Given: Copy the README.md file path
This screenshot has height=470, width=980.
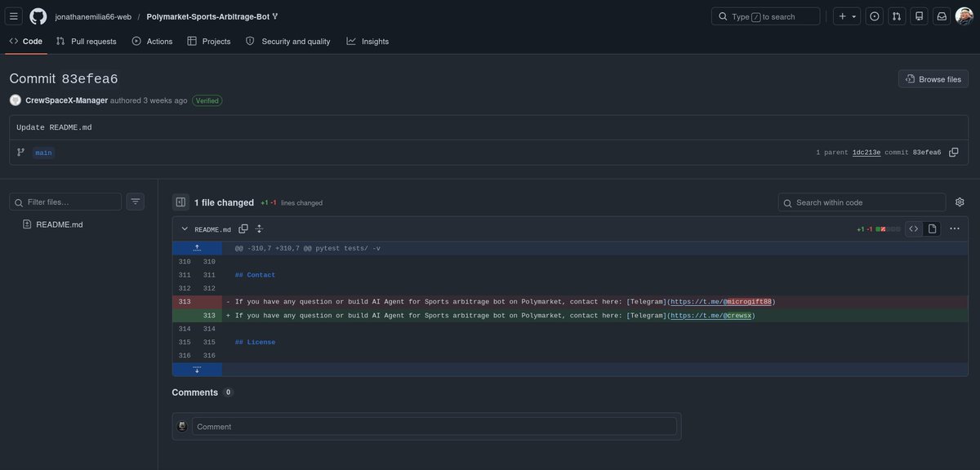Looking at the screenshot, I should pyautogui.click(x=243, y=229).
